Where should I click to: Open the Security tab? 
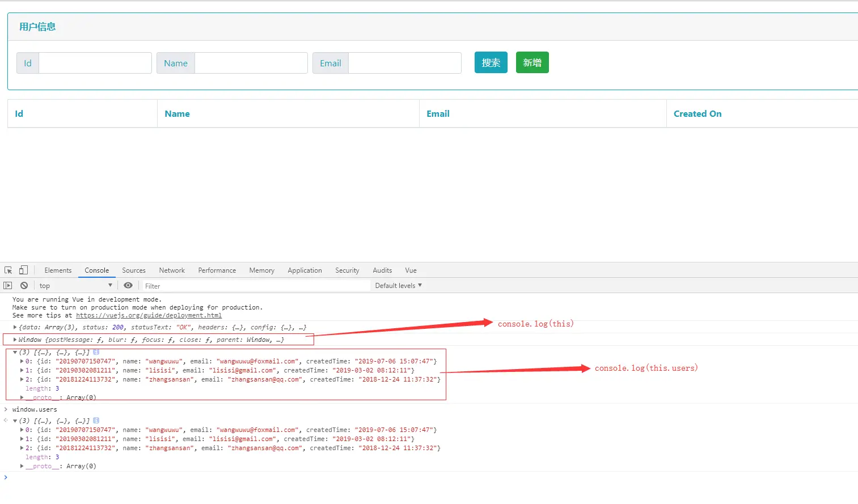pyautogui.click(x=347, y=270)
